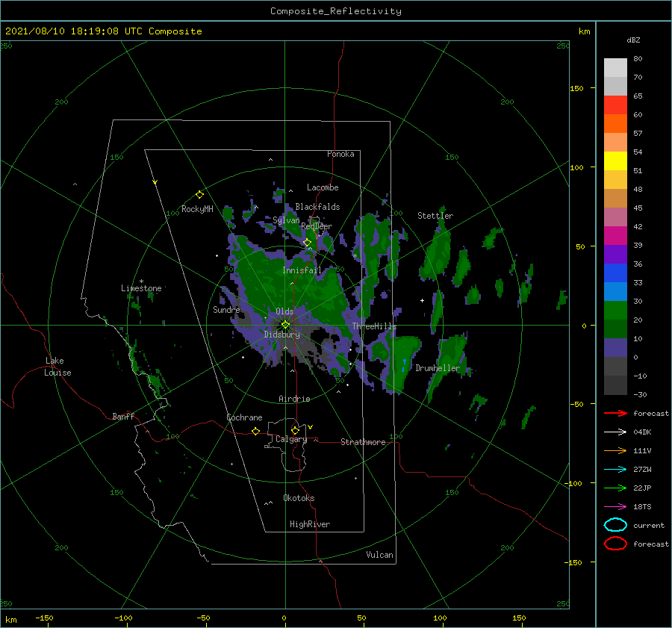Select the magenta 18TS arrow icon
The height and width of the screenshot is (628, 672).
615,507
